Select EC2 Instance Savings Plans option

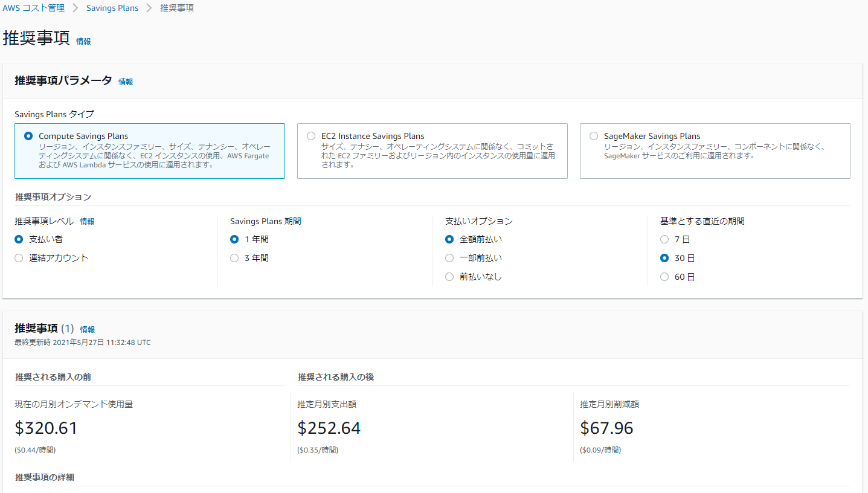pyautogui.click(x=311, y=137)
